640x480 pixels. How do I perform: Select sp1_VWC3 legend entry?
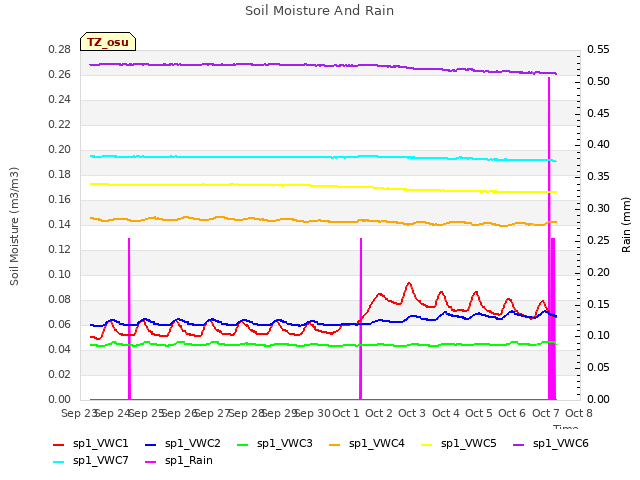click(x=274, y=443)
